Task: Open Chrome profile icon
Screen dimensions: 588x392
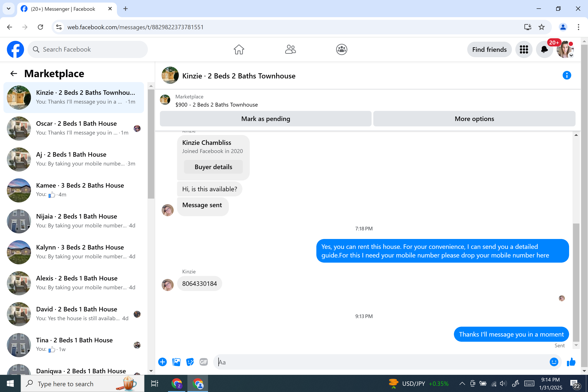Action: (563, 27)
